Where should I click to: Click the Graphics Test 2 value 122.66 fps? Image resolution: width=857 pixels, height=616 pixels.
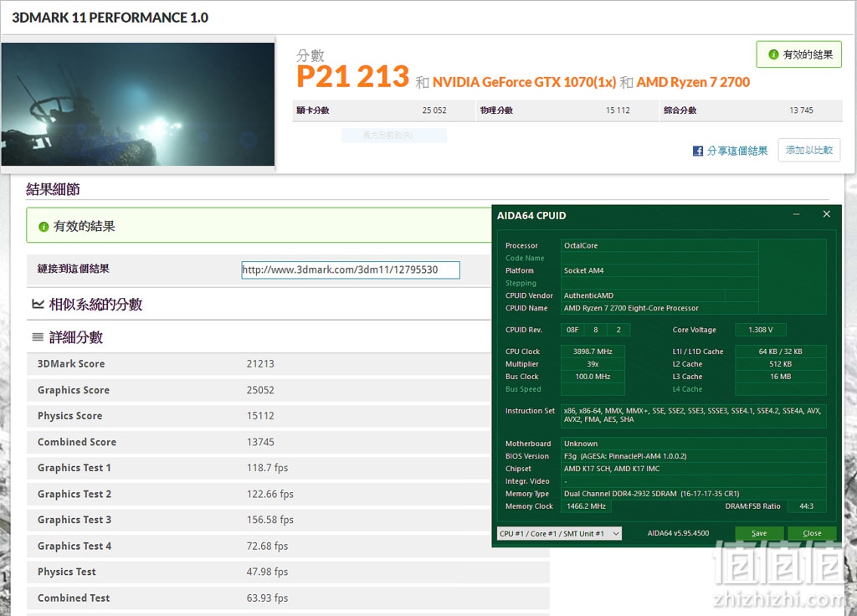click(270, 494)
